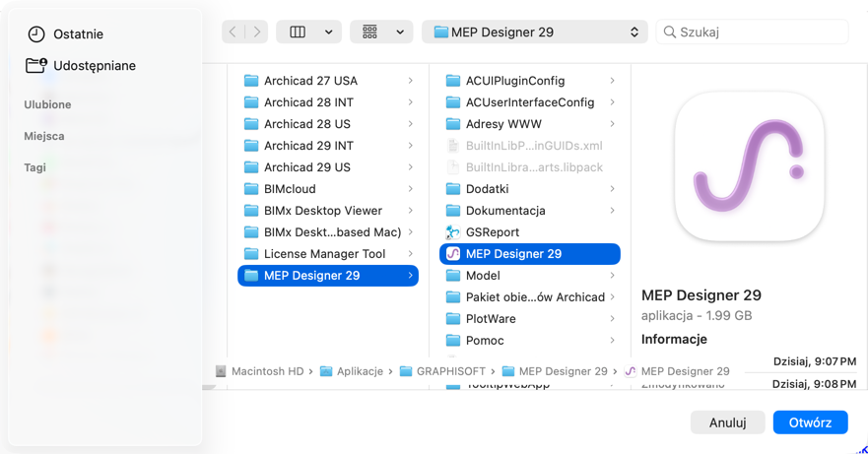Click Aplikacje in the path bar
The image size is (868, 454).
(352, 371)
